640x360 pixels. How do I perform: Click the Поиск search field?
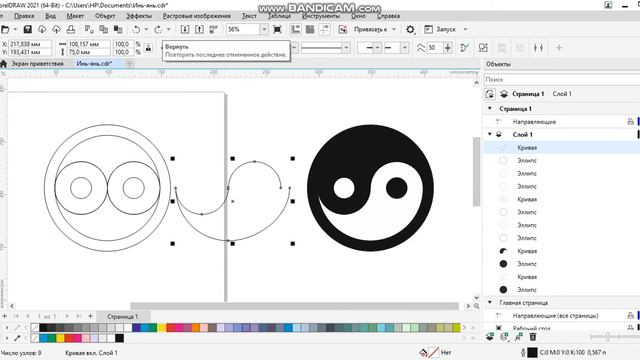(x=562, y=80)
